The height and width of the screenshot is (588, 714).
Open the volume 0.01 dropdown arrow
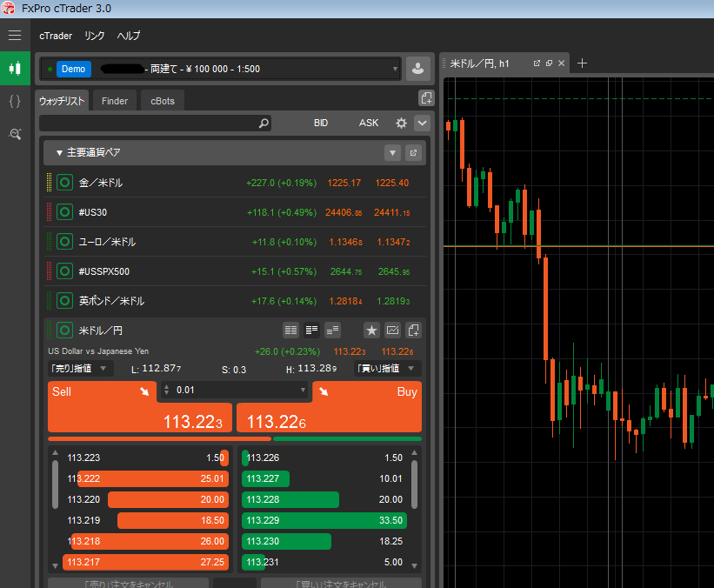tap(303, 391)
